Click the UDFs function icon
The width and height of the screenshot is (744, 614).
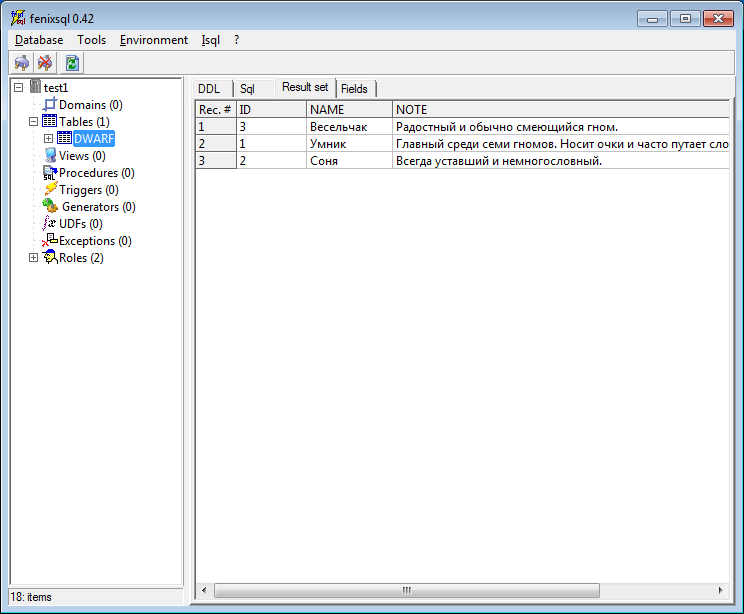pos(50,224)
